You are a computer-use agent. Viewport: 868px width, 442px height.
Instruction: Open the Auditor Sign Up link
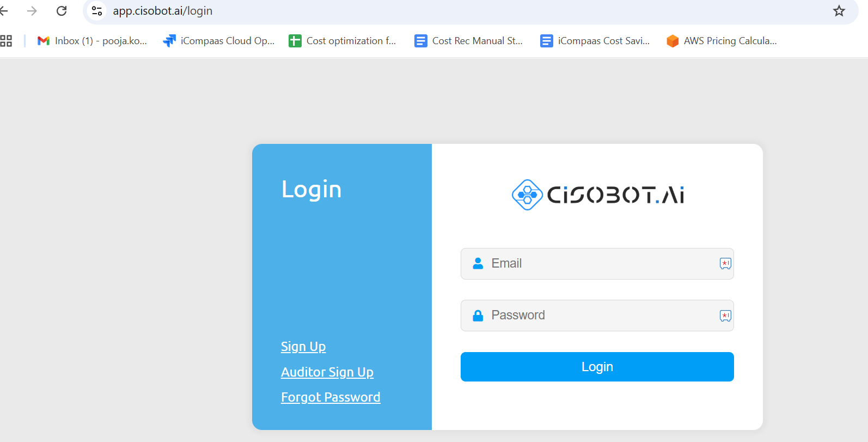[327, 372]
